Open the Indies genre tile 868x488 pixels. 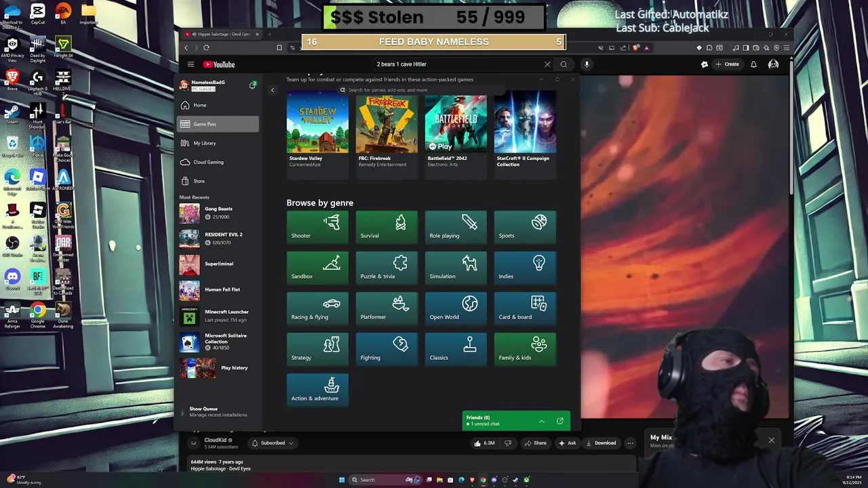coord(525,268)
